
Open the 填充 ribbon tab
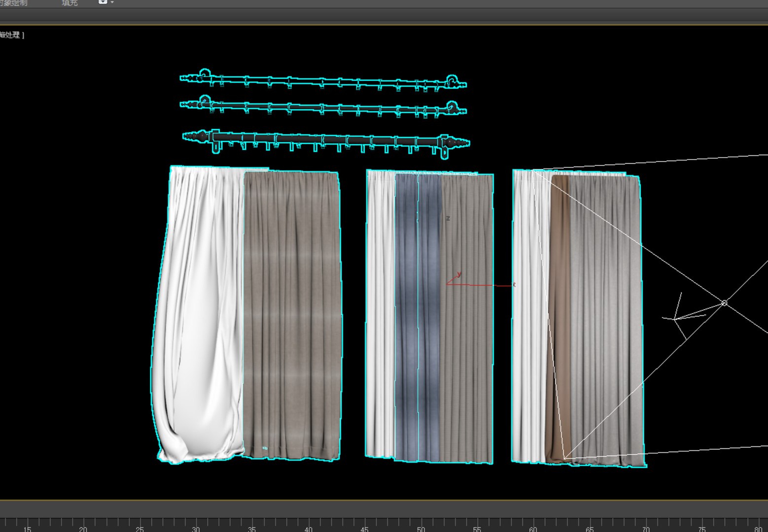pyautogui.click(x=70, y=3)
